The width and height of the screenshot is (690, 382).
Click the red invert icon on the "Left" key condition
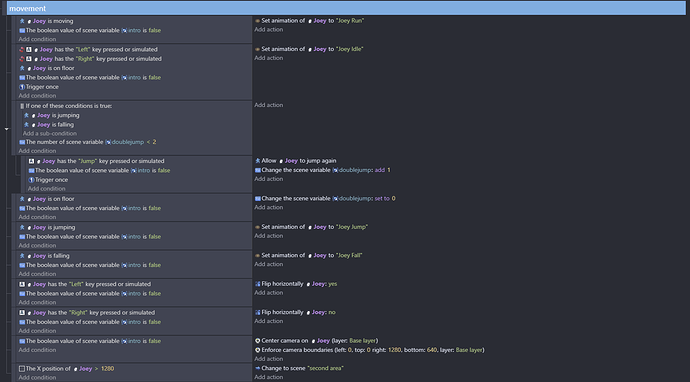coord(22,49)
